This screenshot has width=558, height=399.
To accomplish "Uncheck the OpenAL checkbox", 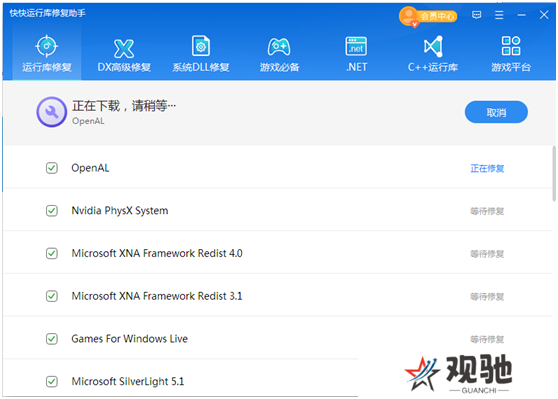I will [52, 168].
